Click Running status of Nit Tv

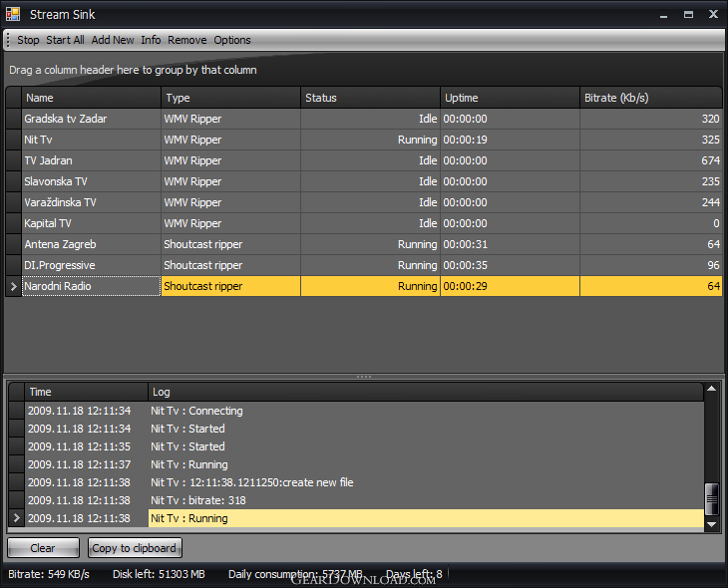(x=371, y=140)
